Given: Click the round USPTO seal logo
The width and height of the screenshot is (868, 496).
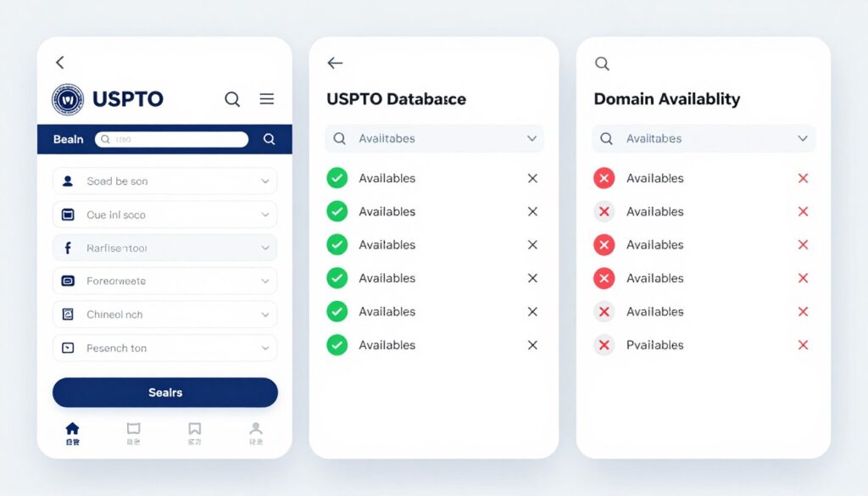Looking at the screenshot, I should point(68,100).
